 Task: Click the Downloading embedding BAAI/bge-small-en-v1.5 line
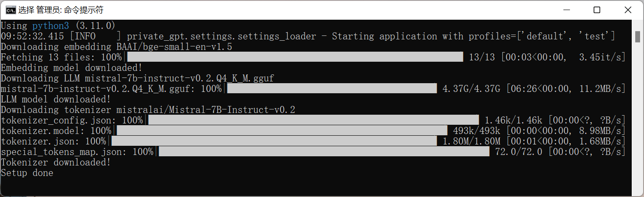point(117,47)
